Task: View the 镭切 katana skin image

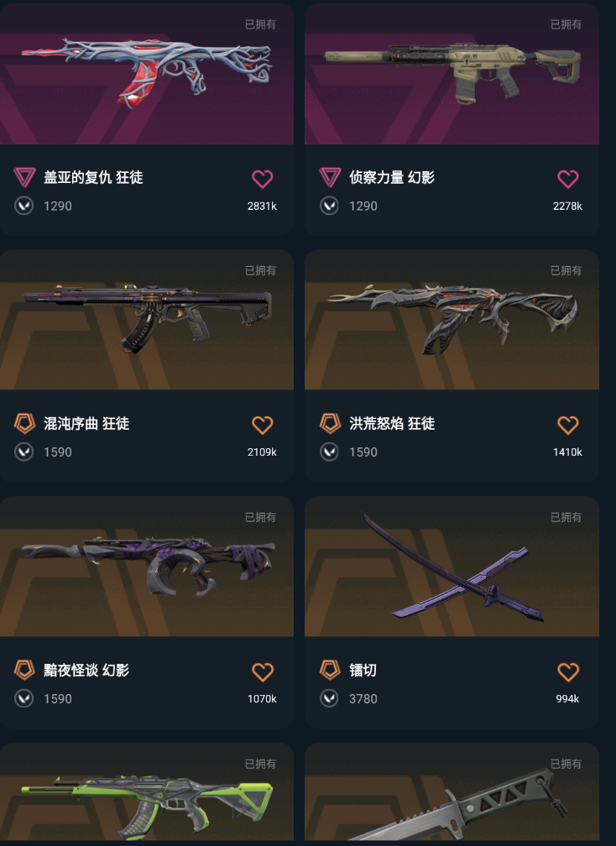Action: [x=452, y=567]
